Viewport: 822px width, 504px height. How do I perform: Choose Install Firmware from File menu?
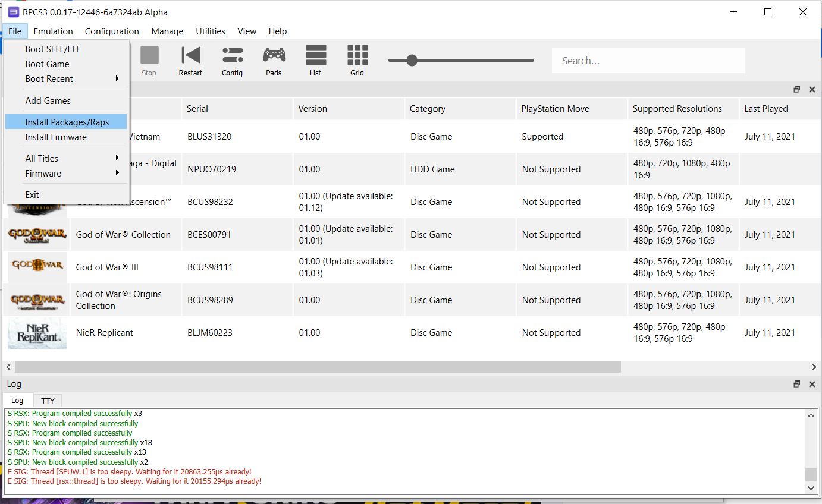(x=56, y=137)
